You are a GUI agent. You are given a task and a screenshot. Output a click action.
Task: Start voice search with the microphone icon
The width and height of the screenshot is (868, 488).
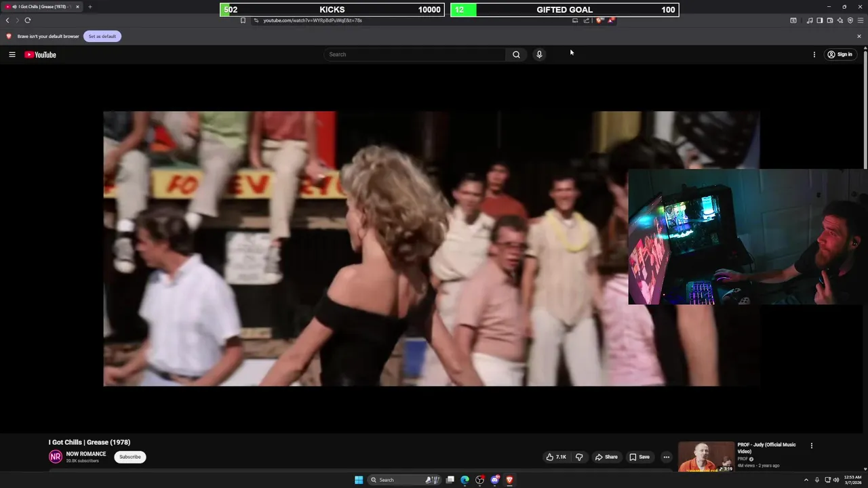click(539, 54)
